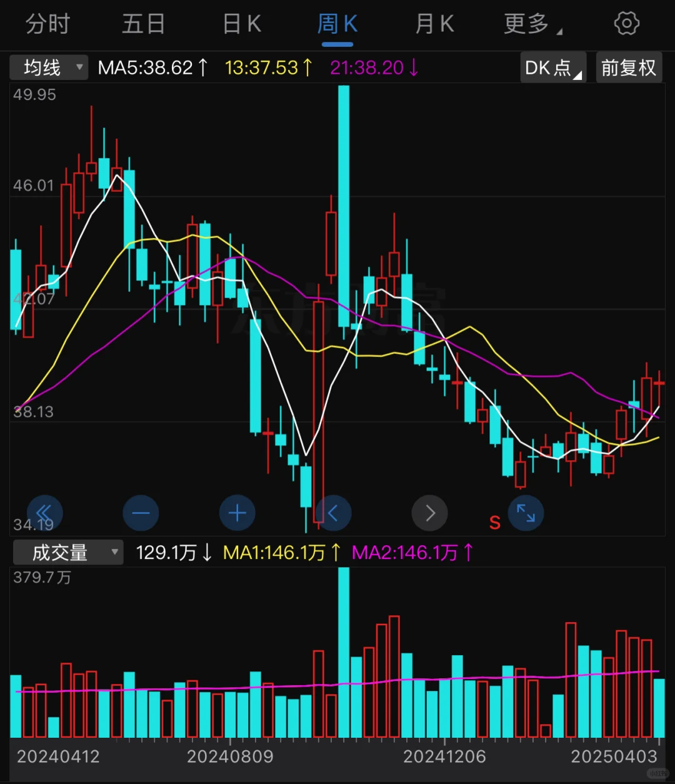The width and height of the screenshot is (675, 784).
Task: Select the tallest cyan candlestick
Action: 344,206
